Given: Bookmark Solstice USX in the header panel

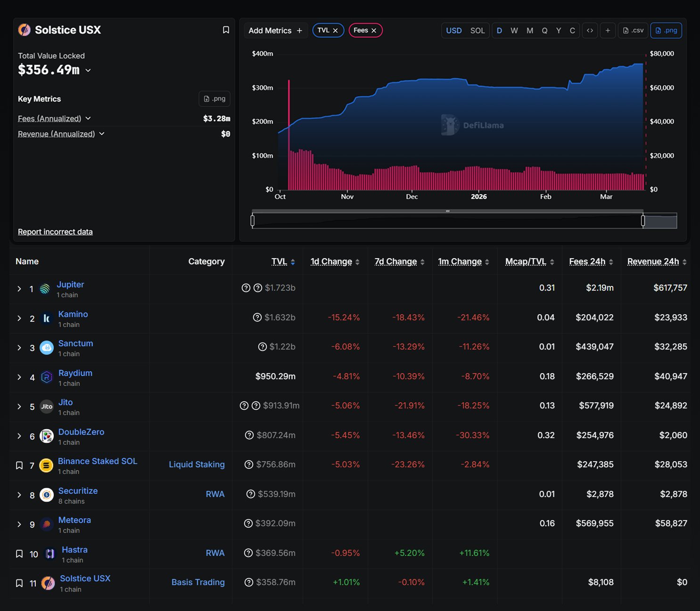Looking at the screenshot, I should (226, 30).
